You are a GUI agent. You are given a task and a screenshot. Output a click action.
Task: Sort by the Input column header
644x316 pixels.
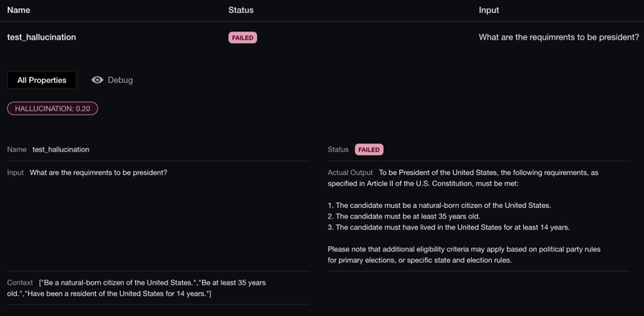[489, 10]
